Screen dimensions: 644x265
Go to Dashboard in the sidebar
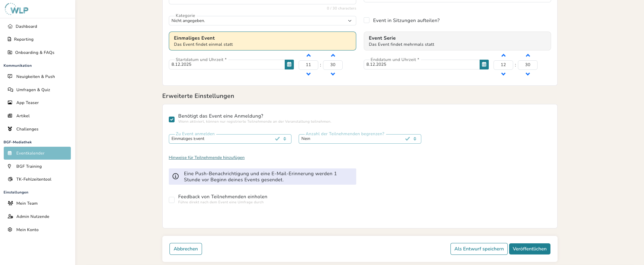tap(26, 26)
